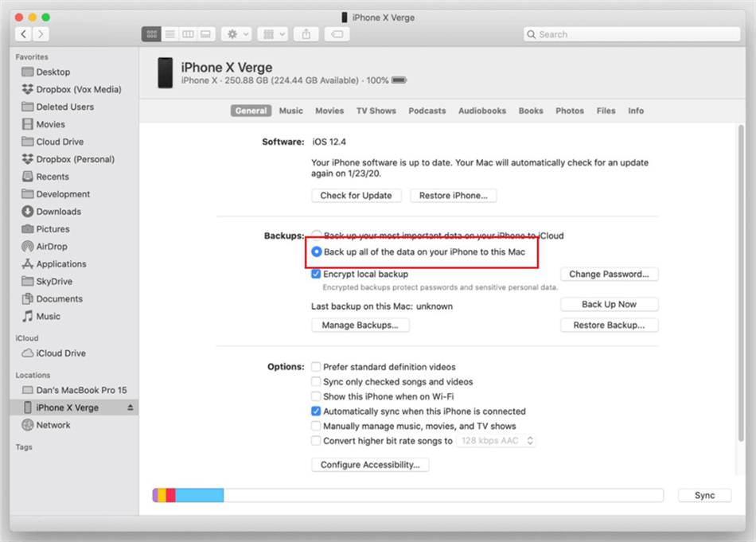Screen dimensions: 756x542
Task: Switch to column view in toolbar
Action: point(188,34)
